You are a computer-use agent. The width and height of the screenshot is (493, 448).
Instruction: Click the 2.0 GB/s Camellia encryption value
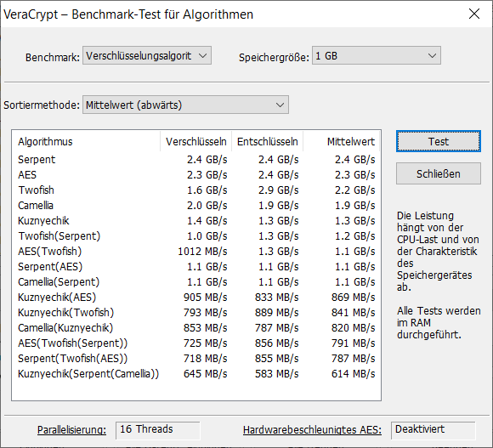click(x=207, y=205)
